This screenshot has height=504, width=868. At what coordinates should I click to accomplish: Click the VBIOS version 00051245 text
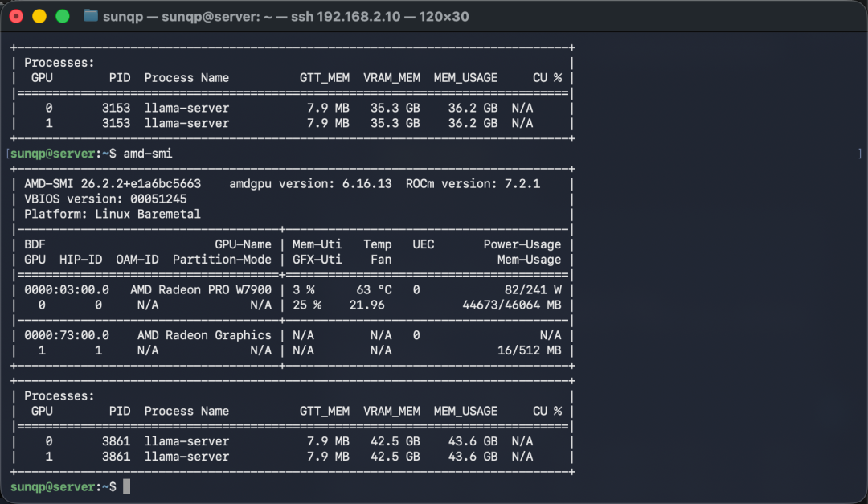coord(105,199)
